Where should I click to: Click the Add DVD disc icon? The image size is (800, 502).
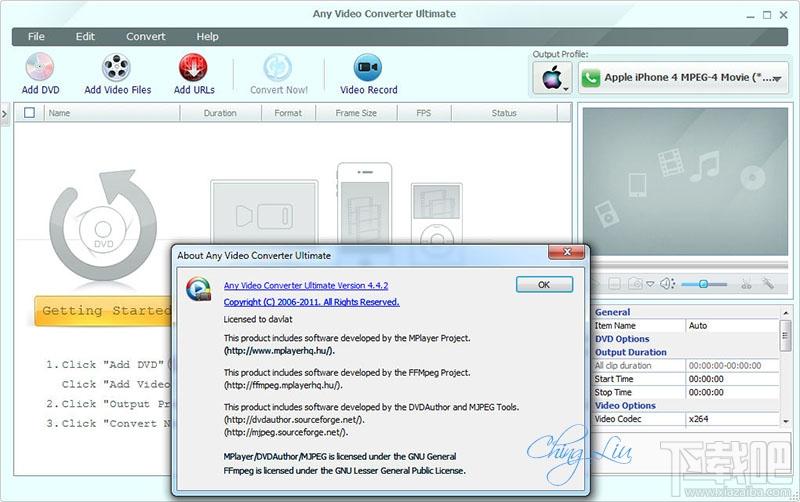pyautogui.click(x=40, y=67)
